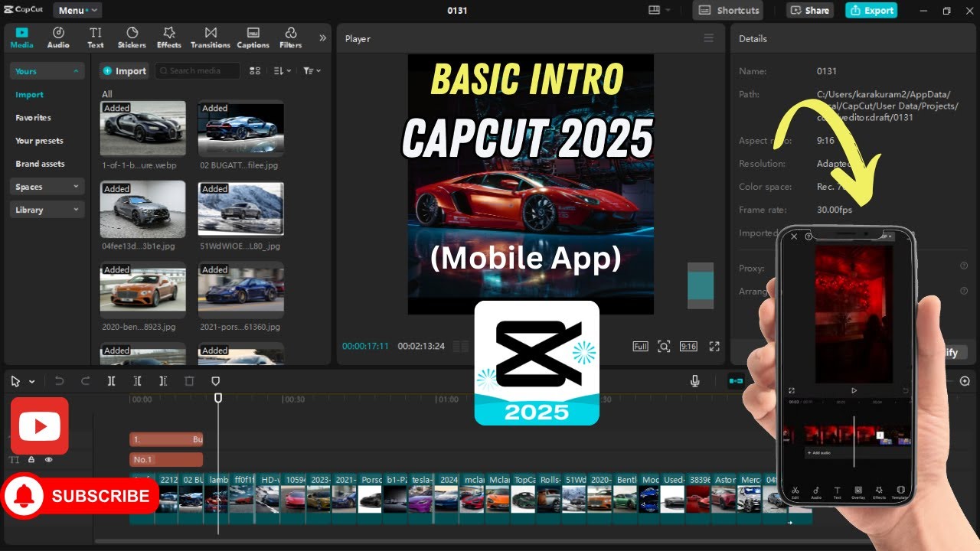This screenshot has width=980, height=551.
Task: Click the timeline zoom-in icon
Action: click(965, 381)
